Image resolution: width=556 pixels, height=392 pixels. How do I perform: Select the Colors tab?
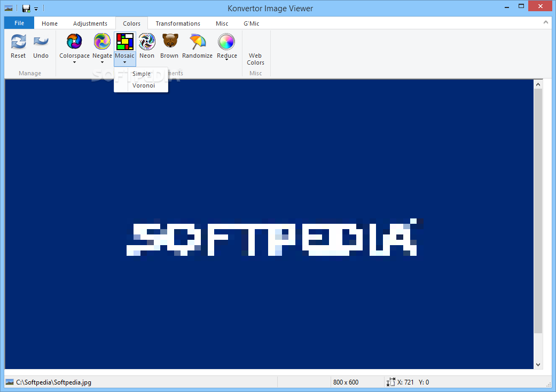[x=131, y=23]
